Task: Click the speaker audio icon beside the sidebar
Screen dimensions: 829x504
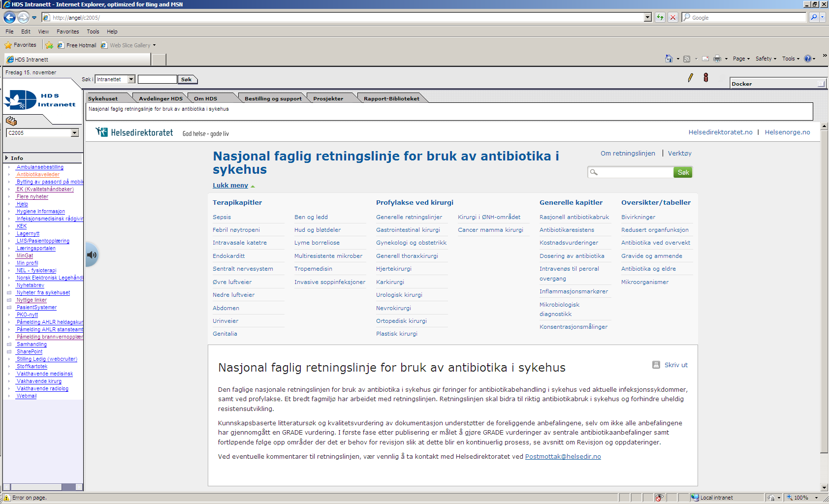Action: 92,254
